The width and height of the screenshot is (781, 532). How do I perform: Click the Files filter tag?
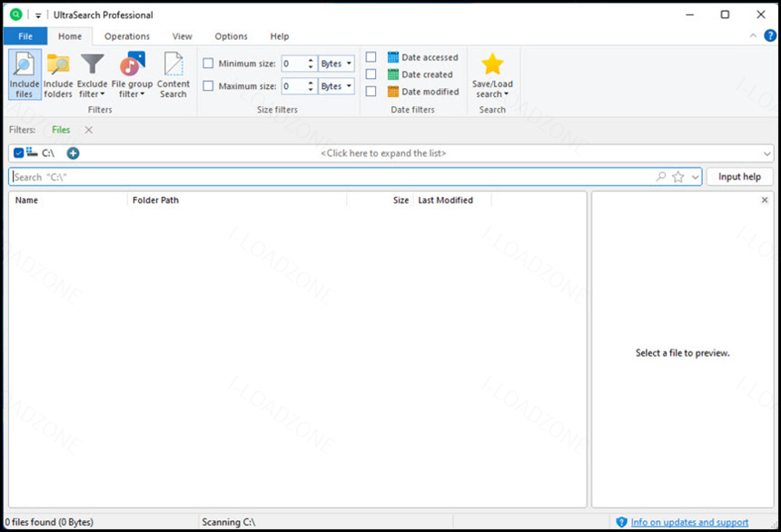pos(61,130)
